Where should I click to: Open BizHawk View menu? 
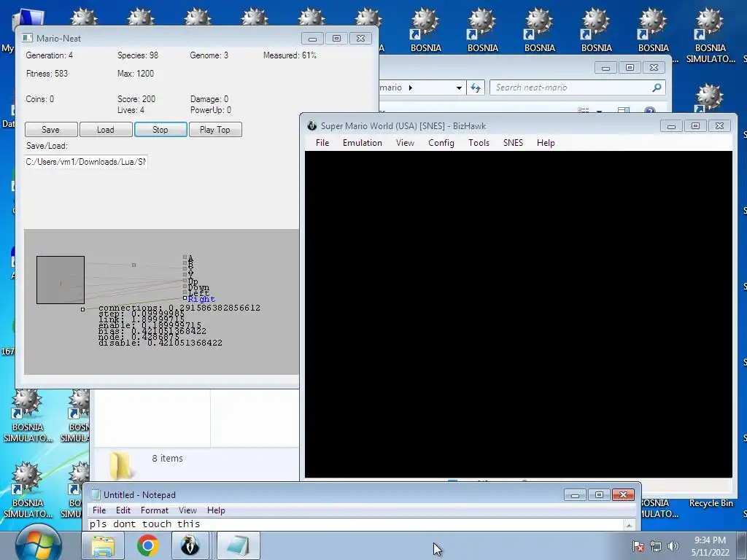405,143
